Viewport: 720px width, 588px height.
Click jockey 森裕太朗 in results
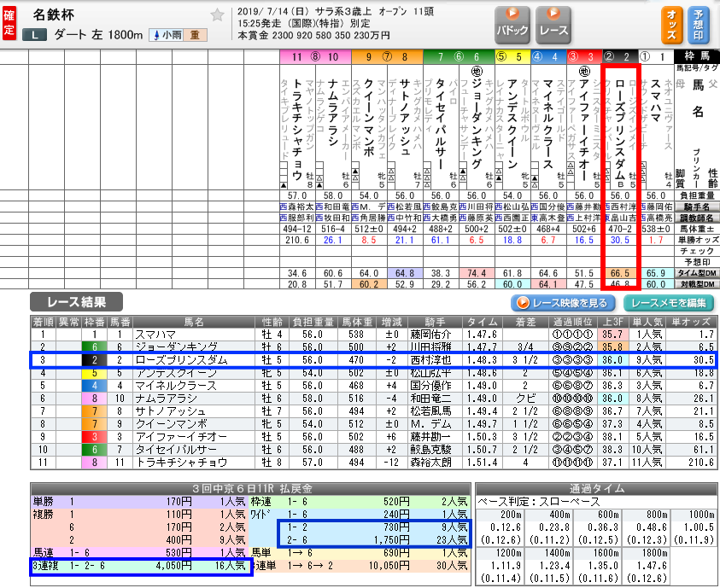pos(430,463)
